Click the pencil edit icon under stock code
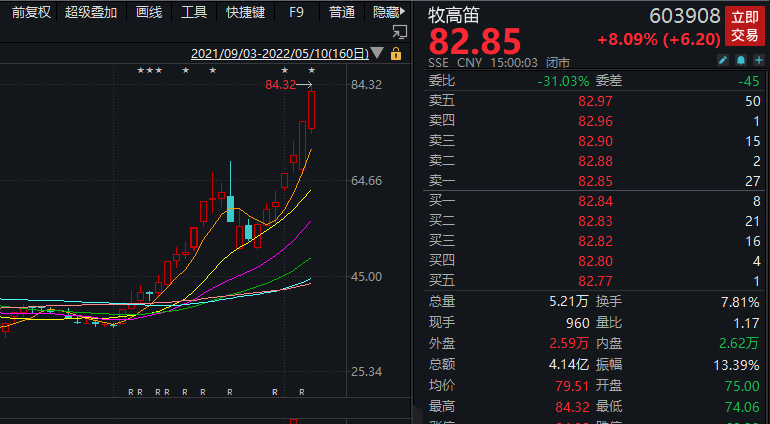The width and height of the screenshot is (770, 424). [x=723, y=60]
